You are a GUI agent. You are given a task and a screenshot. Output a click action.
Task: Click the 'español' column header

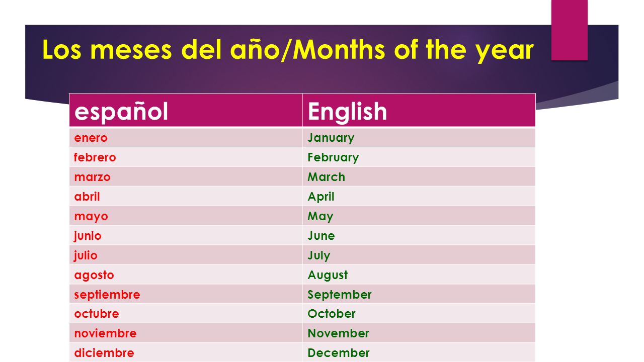186,111
